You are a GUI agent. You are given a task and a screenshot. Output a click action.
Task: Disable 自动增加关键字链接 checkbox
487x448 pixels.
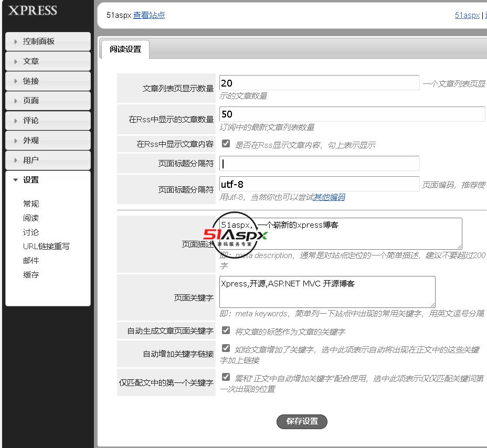point(226,348)
